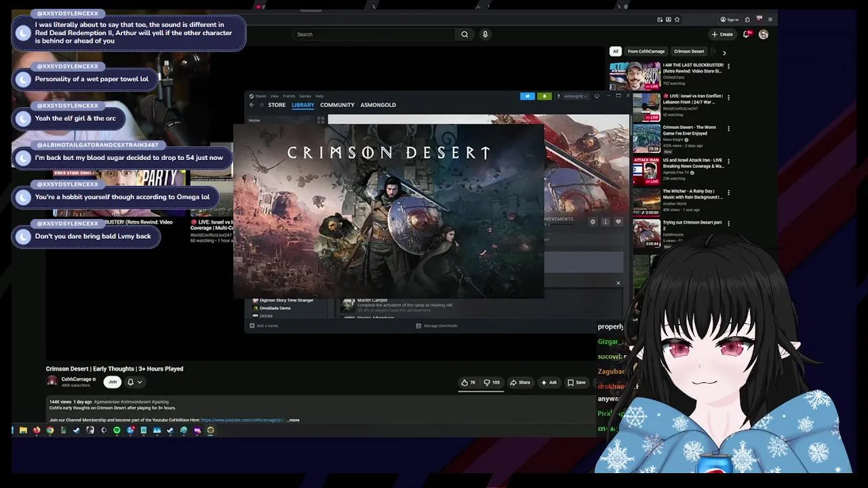Image resolution: width=868 pixels, height=488 pixels.
Task: Like the video with thumbs-up 7K
Action: 469,382
